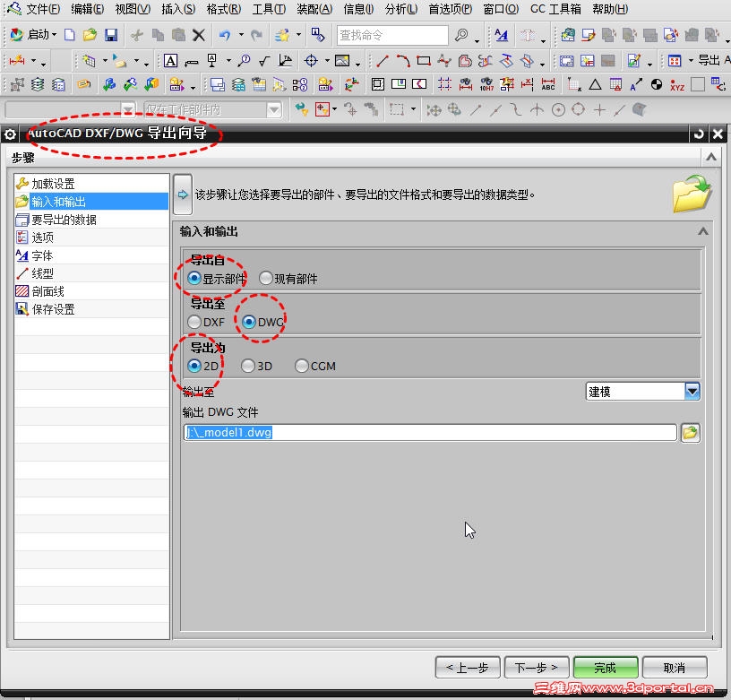Go to 保存设置 step
Image resolution: width=731 pixels, height=700 pixels.
click(x=91, y=309)
